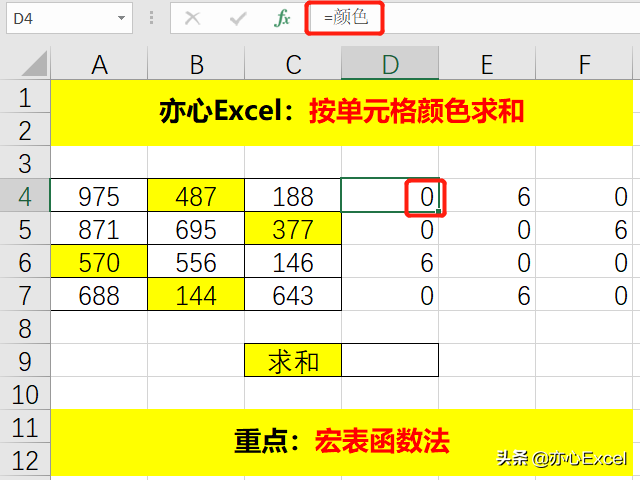
Task: Select column D header
Action: 390,64
